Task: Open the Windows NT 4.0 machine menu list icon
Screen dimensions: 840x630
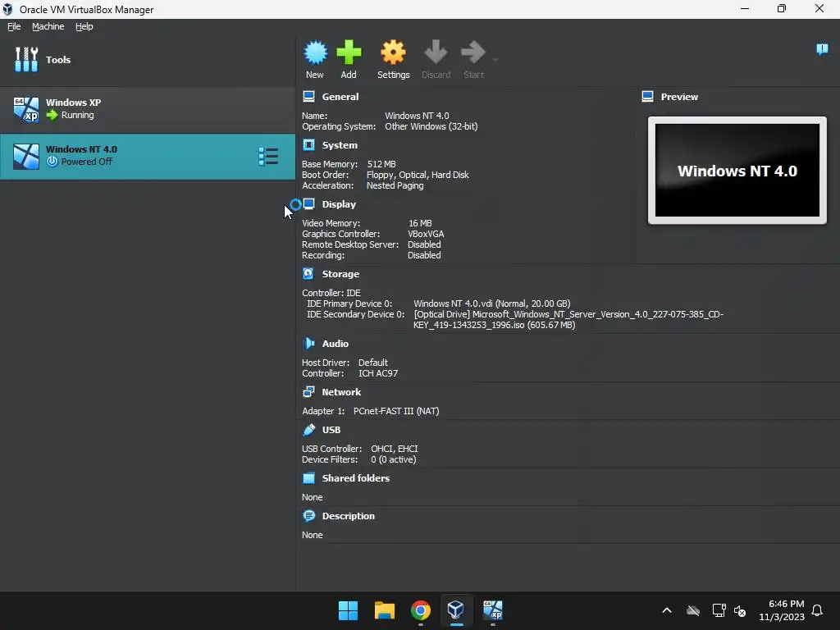Action: pos(268,157)
